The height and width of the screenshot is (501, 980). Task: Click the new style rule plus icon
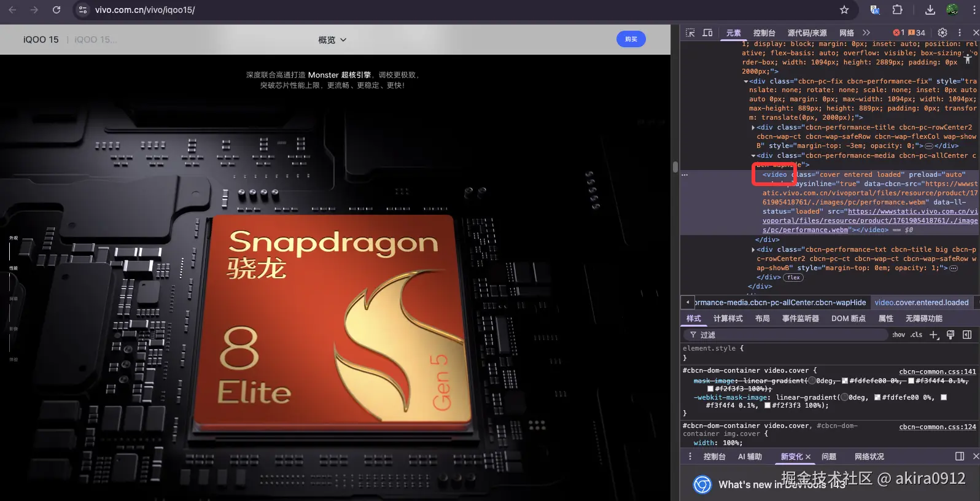click(x=933, y=335)
